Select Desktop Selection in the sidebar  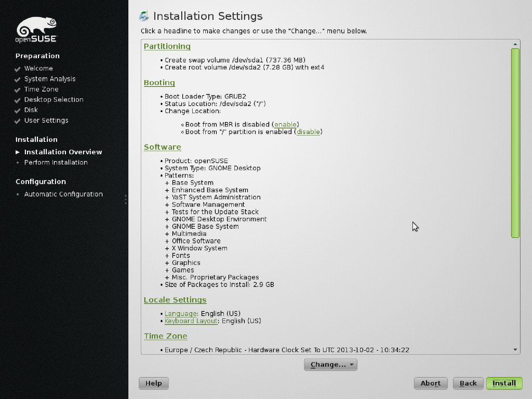point(54,99)
